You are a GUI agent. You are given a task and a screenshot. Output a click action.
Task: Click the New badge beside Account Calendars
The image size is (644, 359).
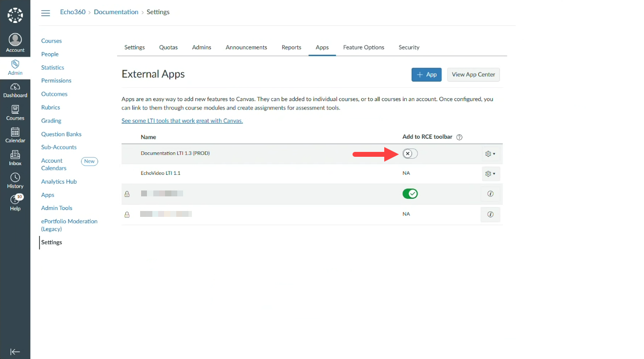(89, 161)
